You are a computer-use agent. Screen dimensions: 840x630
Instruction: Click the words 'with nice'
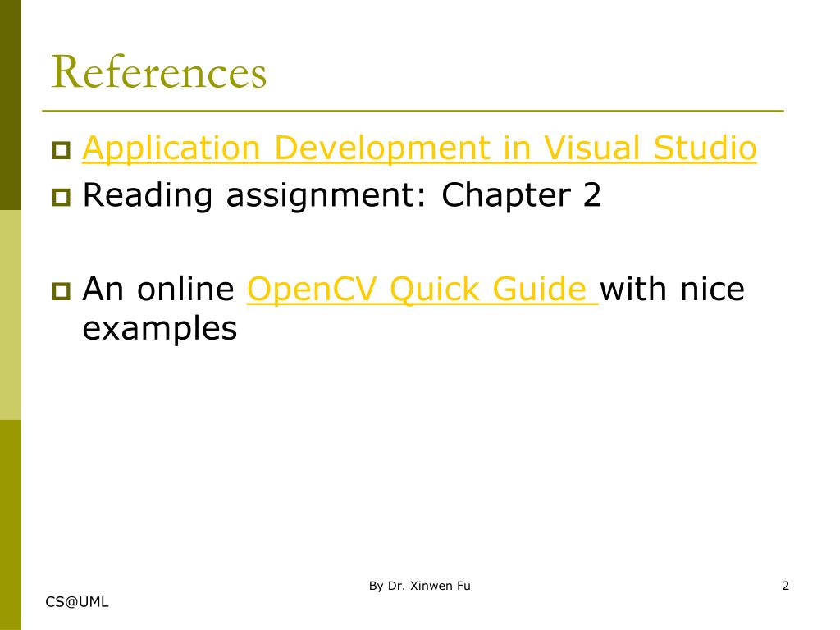672,290
